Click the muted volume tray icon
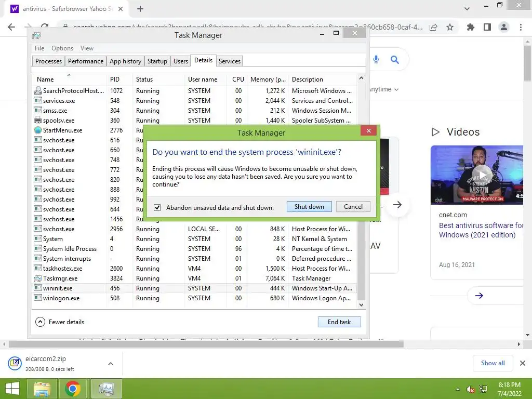Image resolution: width=532 pixels, height=399 pixels. (471, 389)
